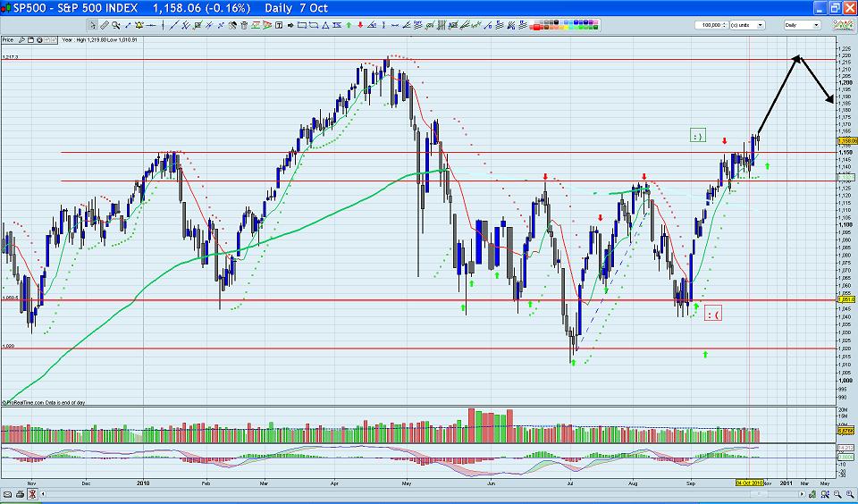The height and width of the screenshot is (504, 858).
Task: Open the Price panel wrench settings
Action: [21, 40]
